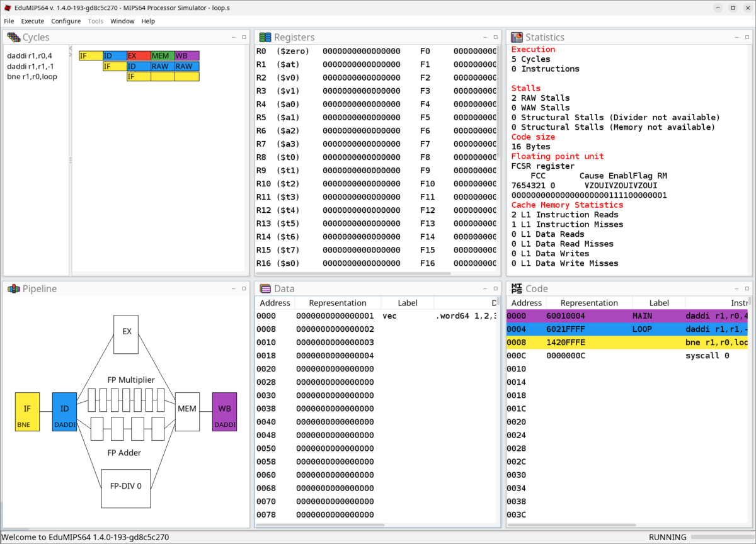
Task: Click the red EX cell in the Cycles diagram
Action: [139, 56]
